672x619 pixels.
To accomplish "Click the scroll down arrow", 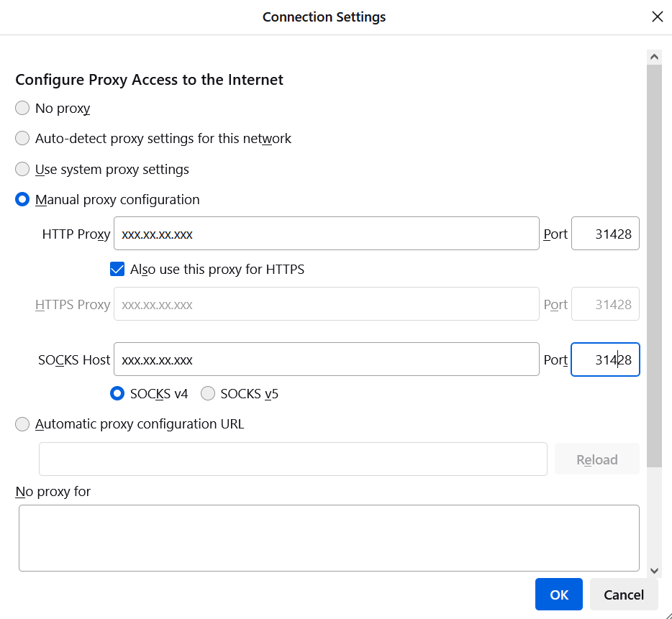I will pos(654,570).
